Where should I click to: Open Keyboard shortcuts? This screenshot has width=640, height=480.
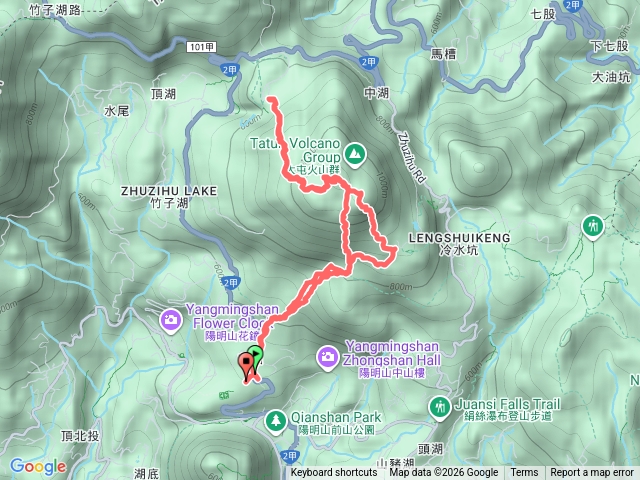(x=334, y=473)
